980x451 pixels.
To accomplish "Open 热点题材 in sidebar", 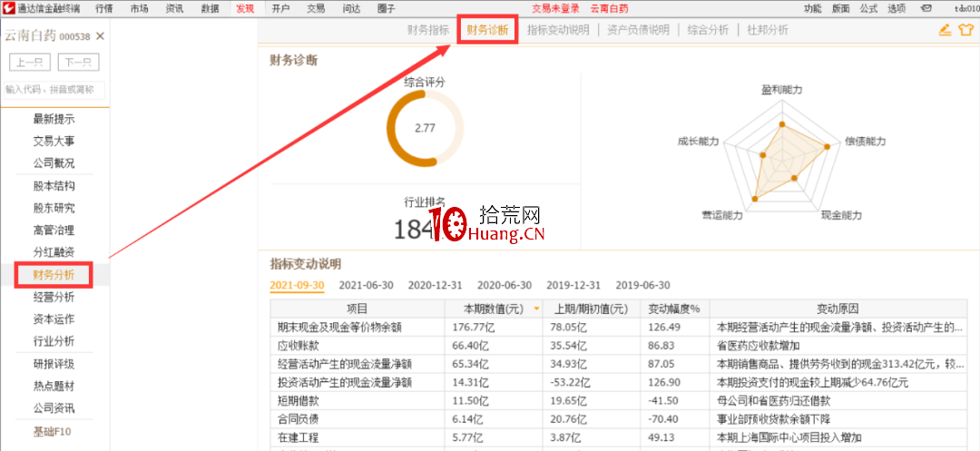I will (54, 386).
